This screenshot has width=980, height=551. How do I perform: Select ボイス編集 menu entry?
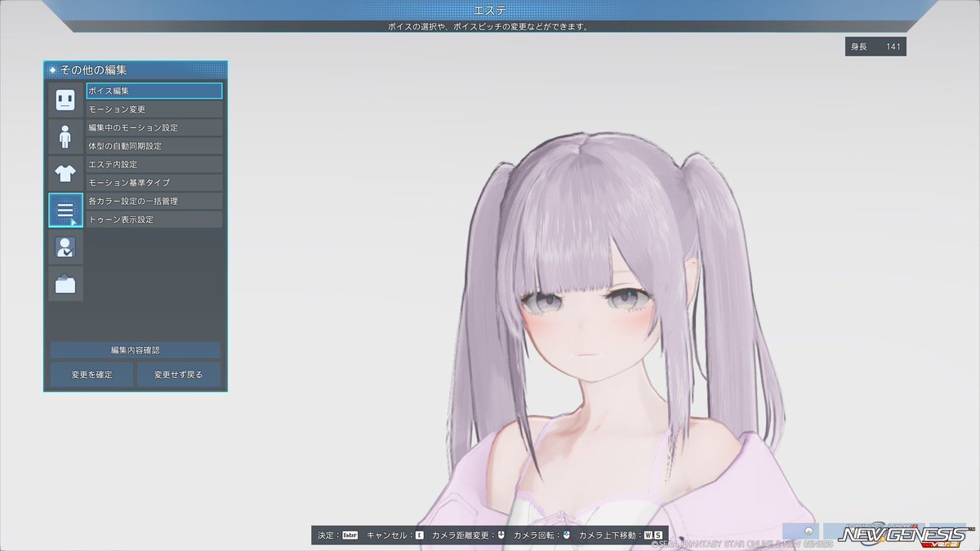(154, 91)
